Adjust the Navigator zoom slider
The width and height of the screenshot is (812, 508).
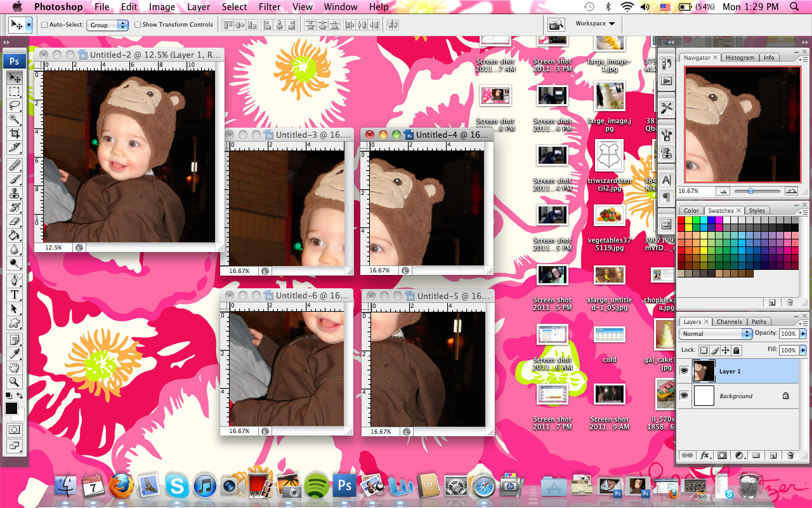tap(750, 190)
